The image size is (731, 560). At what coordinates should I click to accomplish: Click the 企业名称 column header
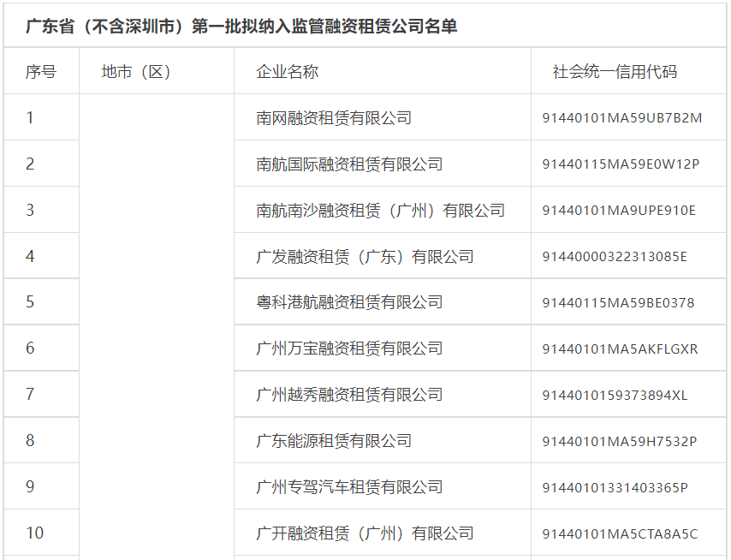click(288, 72)
